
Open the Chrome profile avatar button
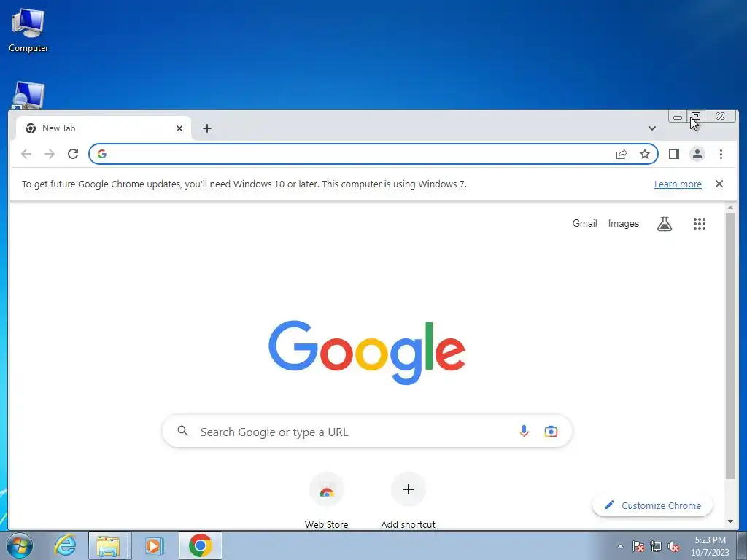697,154
